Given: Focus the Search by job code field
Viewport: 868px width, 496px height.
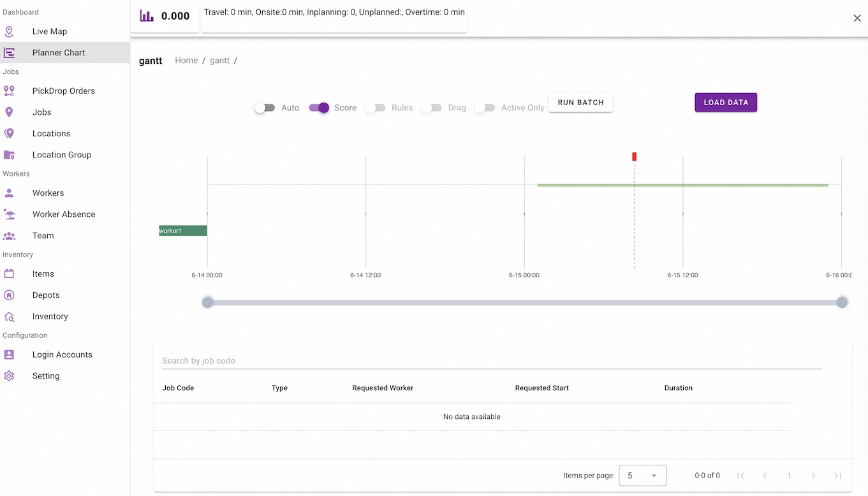Looking at the screenshot, I should pos(491,361).
